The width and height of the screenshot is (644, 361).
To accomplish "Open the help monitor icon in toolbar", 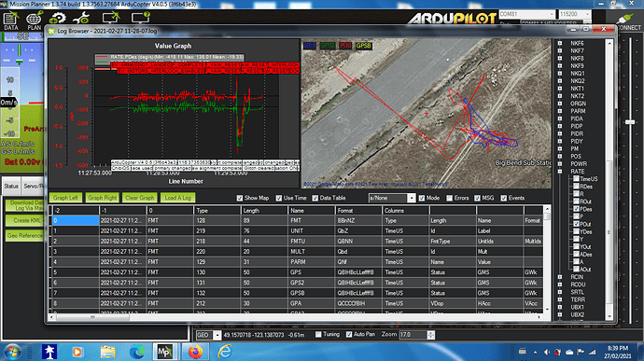I will (140, 18).
